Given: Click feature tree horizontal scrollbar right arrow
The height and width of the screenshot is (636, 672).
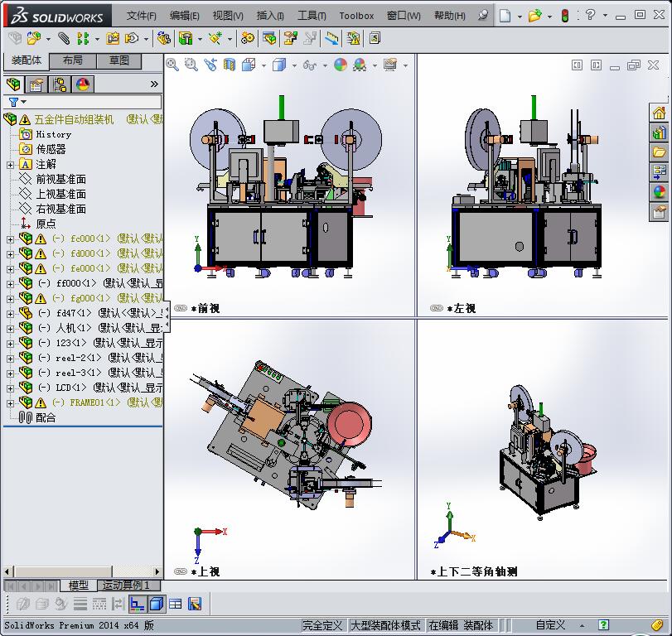Looking at the screenshot, I should [x=157, y=571].
